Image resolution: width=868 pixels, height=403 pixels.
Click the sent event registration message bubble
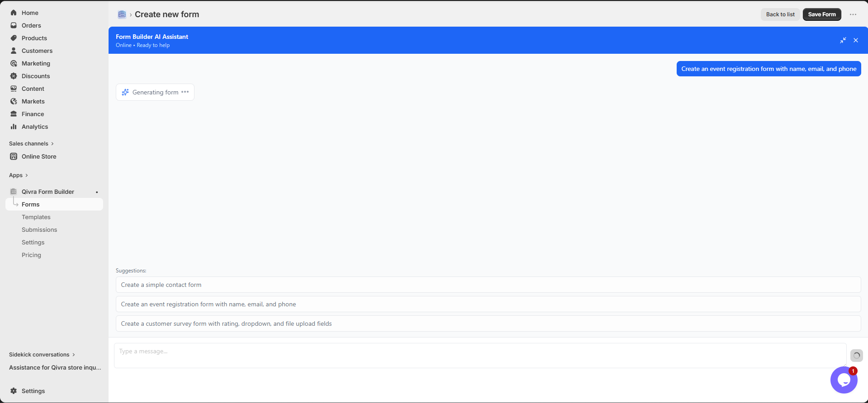click(x=768, y=69)
